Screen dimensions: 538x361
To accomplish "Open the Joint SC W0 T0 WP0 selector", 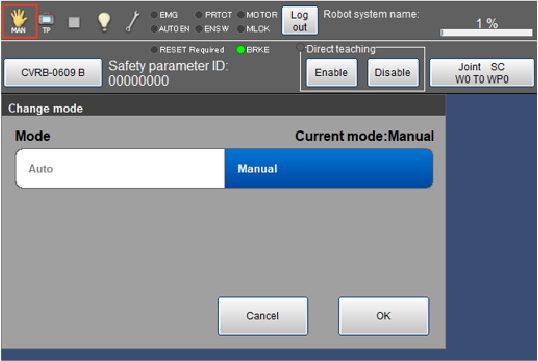I will click(x=482, y=73).
